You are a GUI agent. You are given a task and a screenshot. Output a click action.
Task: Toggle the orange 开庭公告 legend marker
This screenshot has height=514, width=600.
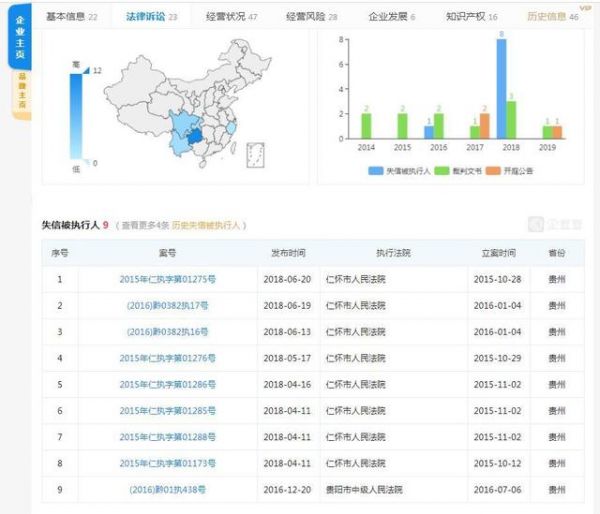point(492,171)
